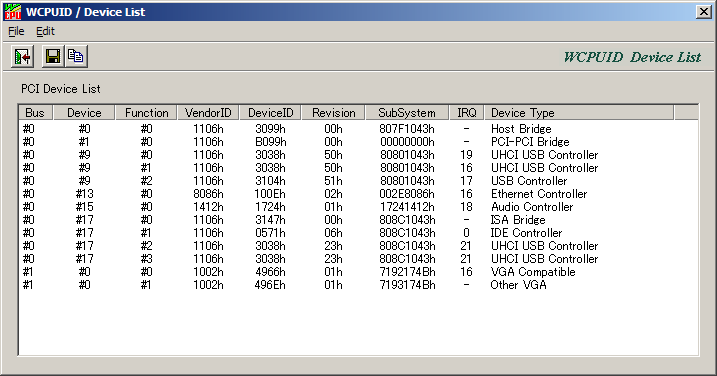The width and height of the screenshot is (717, 376).
Task: Click device ID 0571h
Action: click(270, 233)
